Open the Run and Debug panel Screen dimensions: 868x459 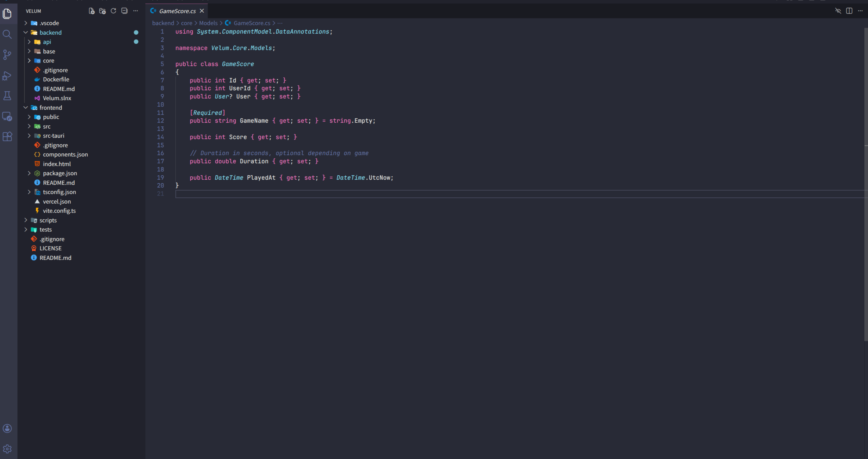7,76
